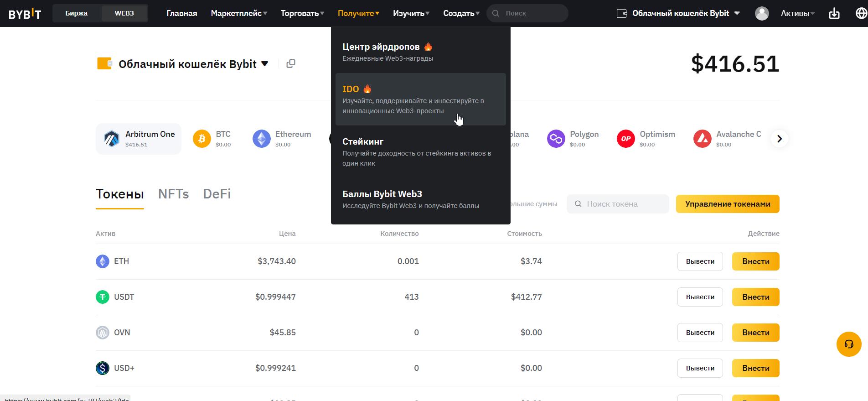This screenshot has height=401, width=868.
Task: Click Вывести for USDT
Action: (x=700, y=297)
